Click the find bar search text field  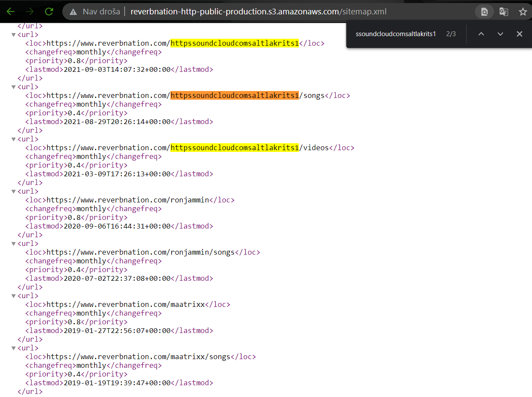tap(396, 34)
